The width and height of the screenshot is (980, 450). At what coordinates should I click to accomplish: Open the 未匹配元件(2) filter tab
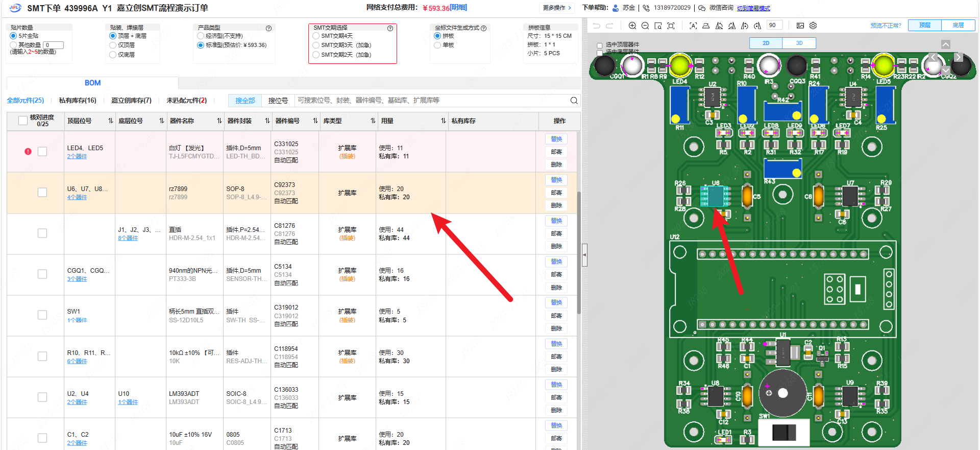click(x=186, y=101)
